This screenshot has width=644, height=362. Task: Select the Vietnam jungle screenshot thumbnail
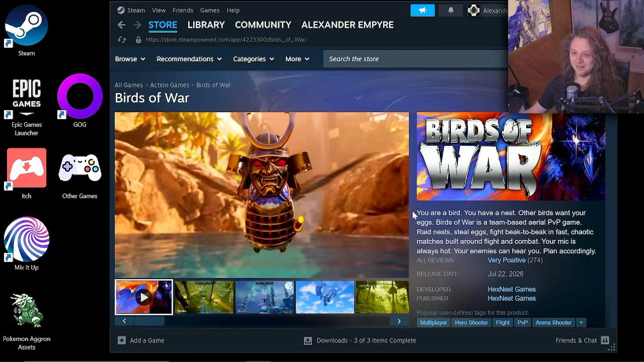[382, 297]
